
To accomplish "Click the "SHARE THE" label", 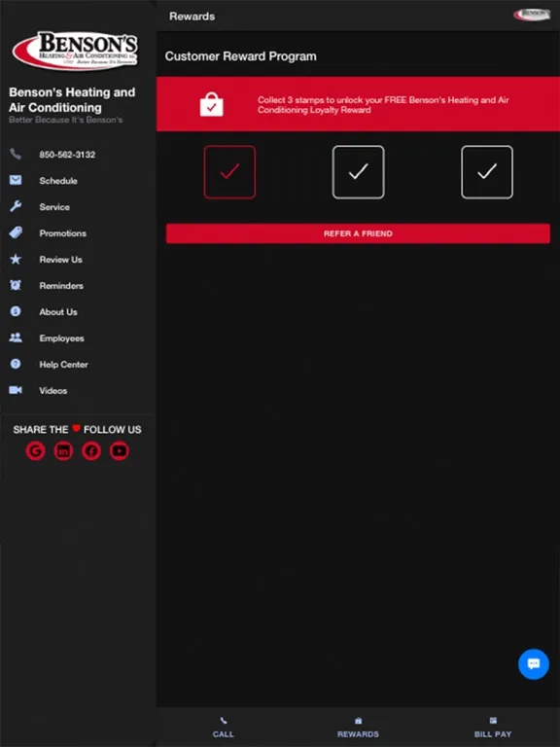I will 41,429.
